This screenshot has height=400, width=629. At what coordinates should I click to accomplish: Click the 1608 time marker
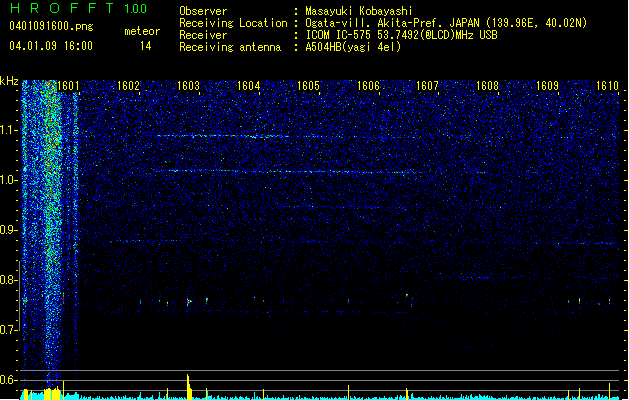click(487, 85)
